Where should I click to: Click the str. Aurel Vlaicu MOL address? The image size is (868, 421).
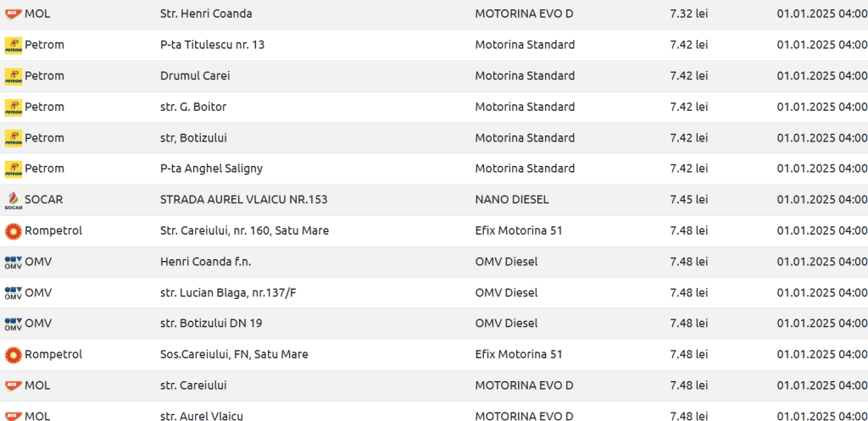202,416
